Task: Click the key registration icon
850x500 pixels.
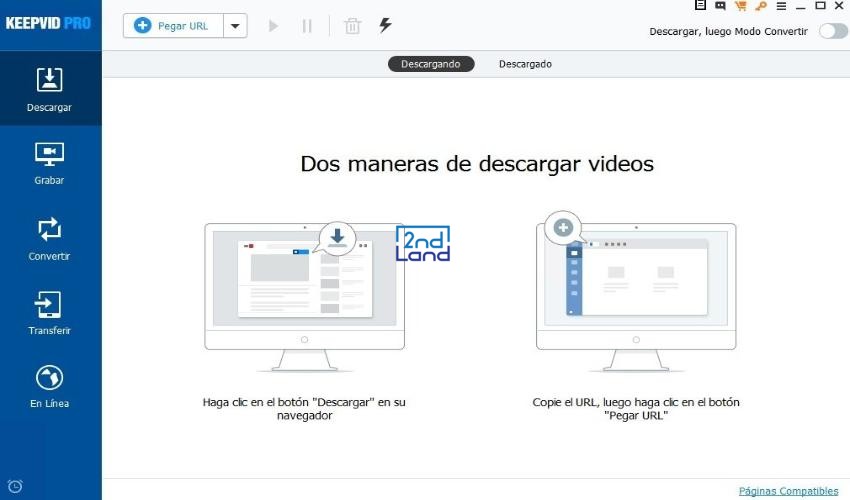Action: coord(761,6)
